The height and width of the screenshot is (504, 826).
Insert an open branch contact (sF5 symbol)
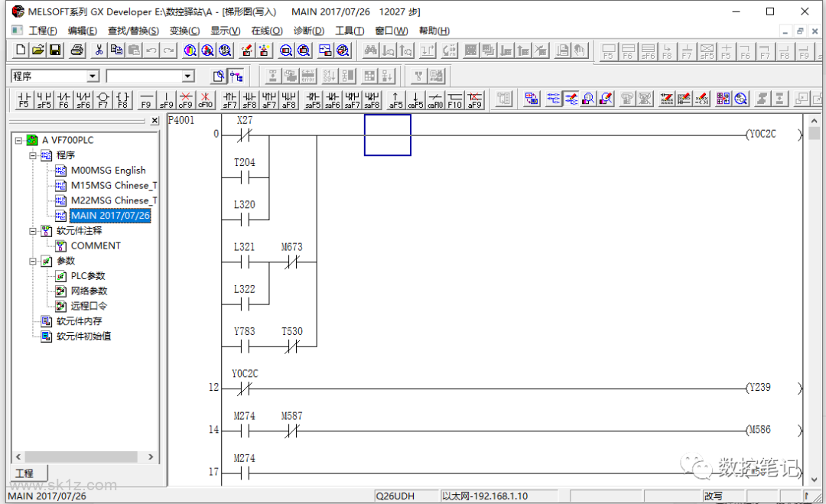(x=44, y=99)
